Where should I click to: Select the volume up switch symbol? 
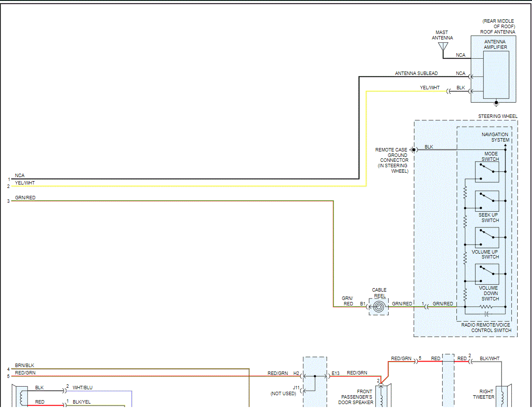pyautogui.click(x=487, y=238)
